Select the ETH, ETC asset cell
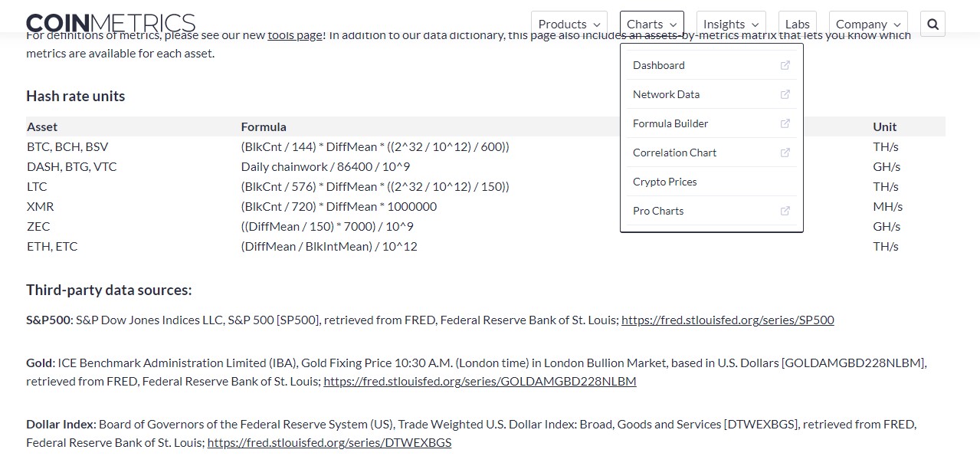 52,246
